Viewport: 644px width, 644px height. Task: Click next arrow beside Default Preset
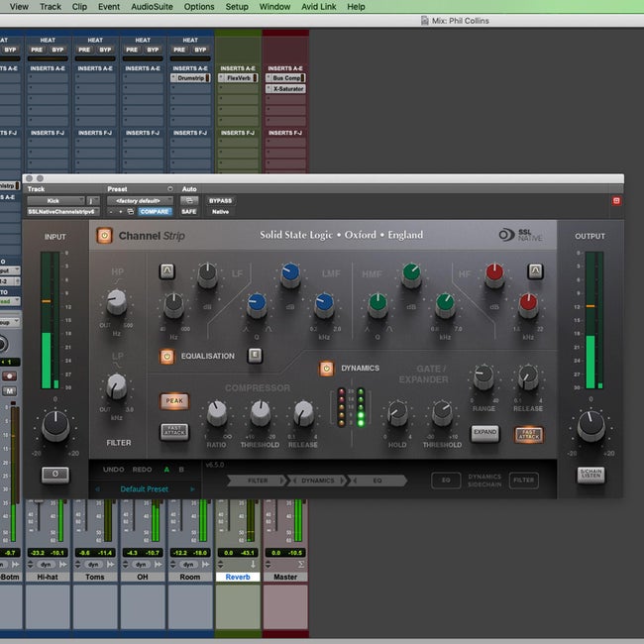point(192,489)
